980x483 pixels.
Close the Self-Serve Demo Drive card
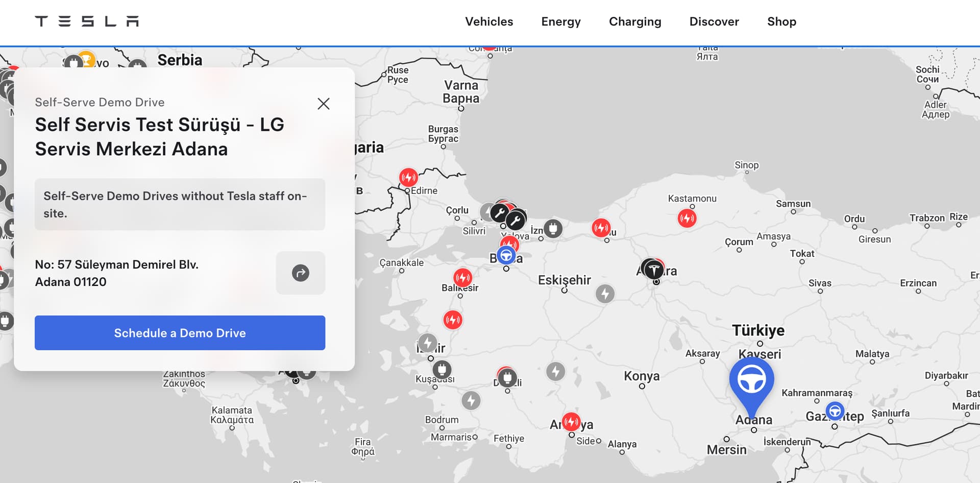pos(323,104)
